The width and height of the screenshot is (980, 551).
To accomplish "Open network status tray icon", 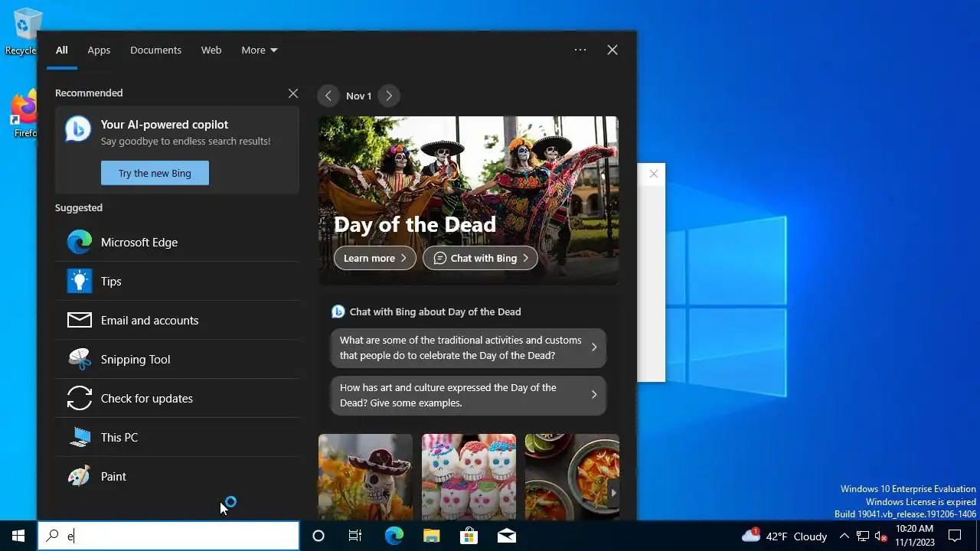I will click(863, 536).
